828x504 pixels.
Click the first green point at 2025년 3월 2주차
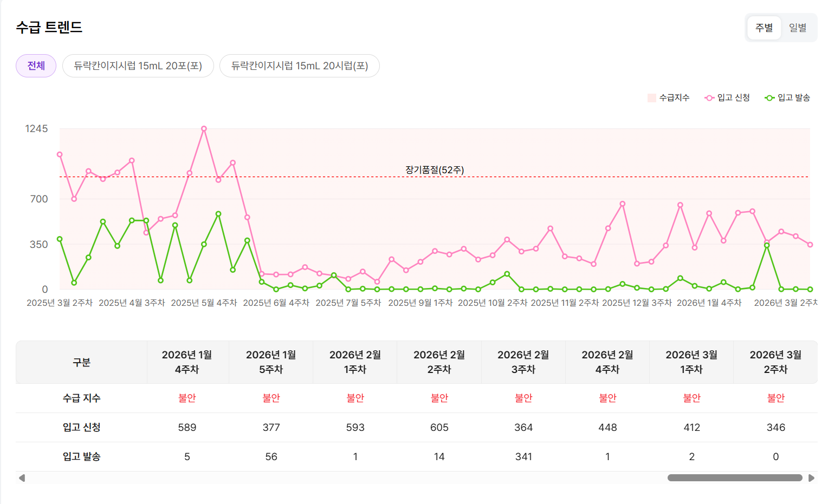coord(60,239)
